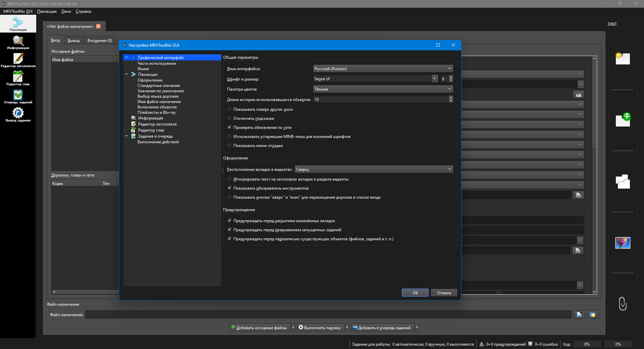The image size is (644, 349).
Task: Switch to the Вывод tab
Action: coord(73,40)
